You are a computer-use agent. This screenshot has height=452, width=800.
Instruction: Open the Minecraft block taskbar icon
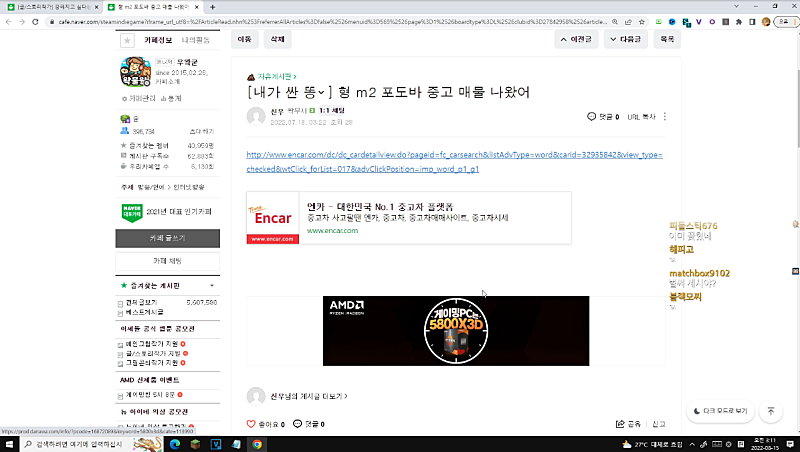(x=195, y=444)
